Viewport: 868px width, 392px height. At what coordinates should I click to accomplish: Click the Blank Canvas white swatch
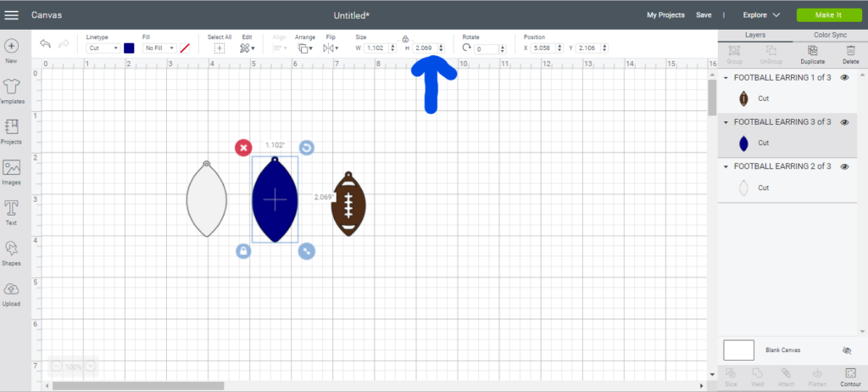click(738, 350)
